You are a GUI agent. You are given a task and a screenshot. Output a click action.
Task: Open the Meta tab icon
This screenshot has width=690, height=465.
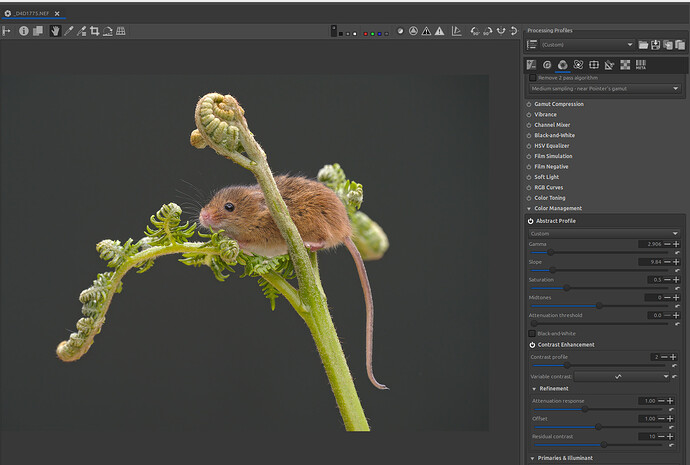tap(640, 65)
